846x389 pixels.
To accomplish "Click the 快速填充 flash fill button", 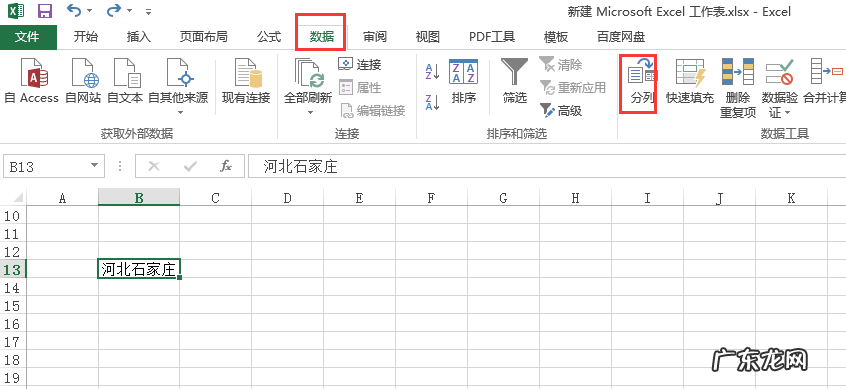I will (690, 82).
